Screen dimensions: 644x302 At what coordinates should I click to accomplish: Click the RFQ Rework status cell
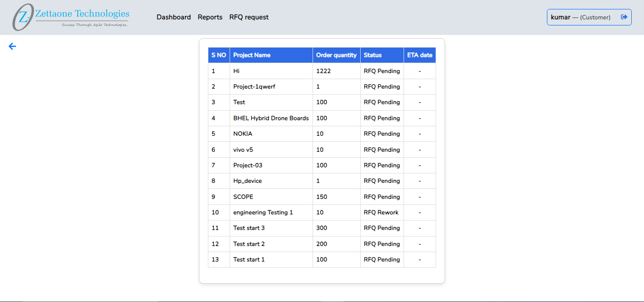381,212
